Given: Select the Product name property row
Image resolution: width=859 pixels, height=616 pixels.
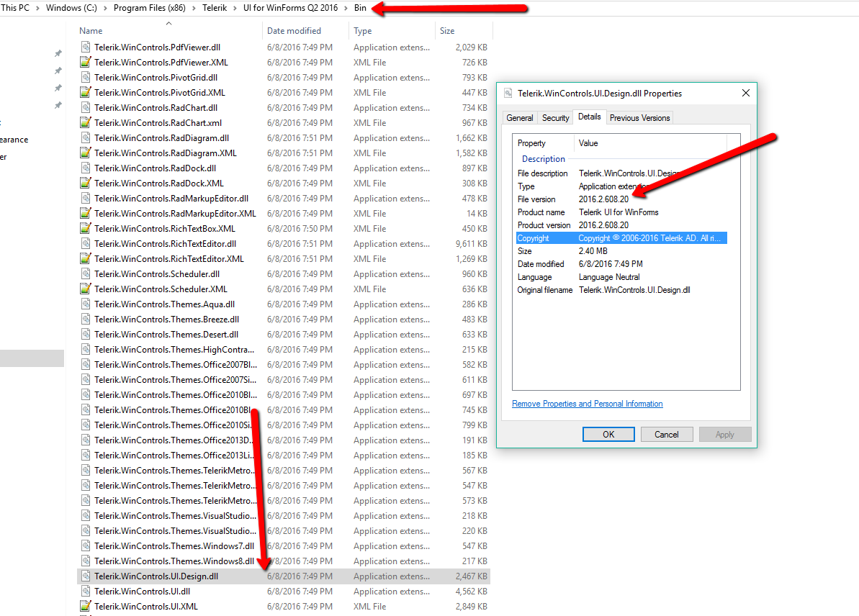Looking at the screenshot, I should [622, 212].
